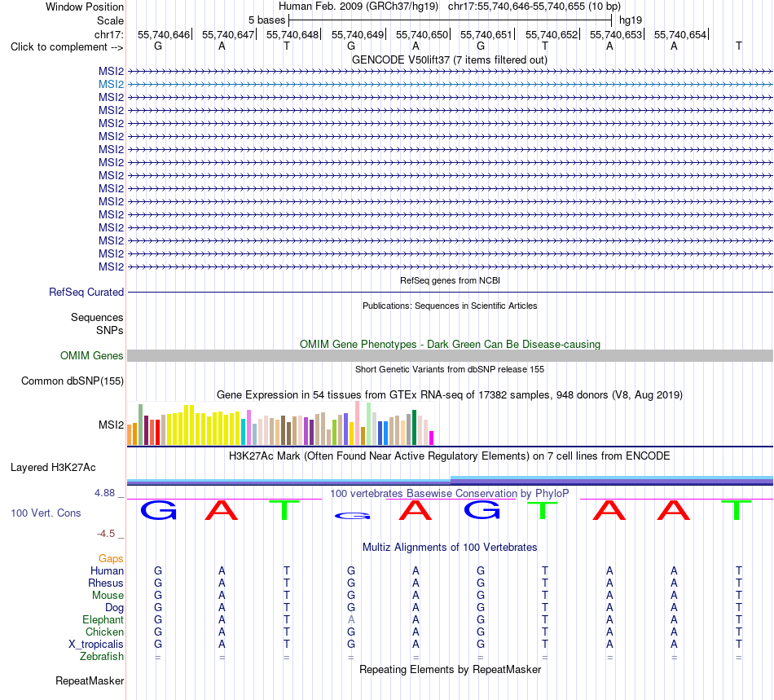Click the Dog alignment row label
This screenshot has width=774, height=700.
click(x=114, y=608)
